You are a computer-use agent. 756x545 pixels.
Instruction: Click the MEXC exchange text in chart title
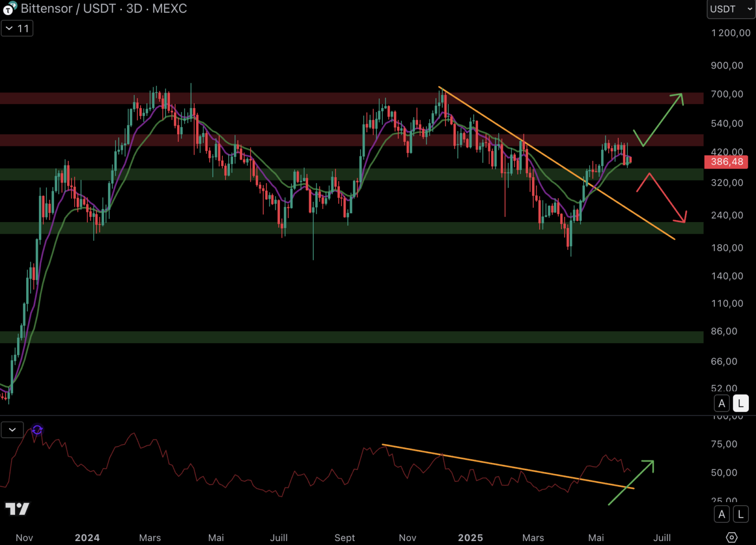pyautogui.click(x=169, y=9)
